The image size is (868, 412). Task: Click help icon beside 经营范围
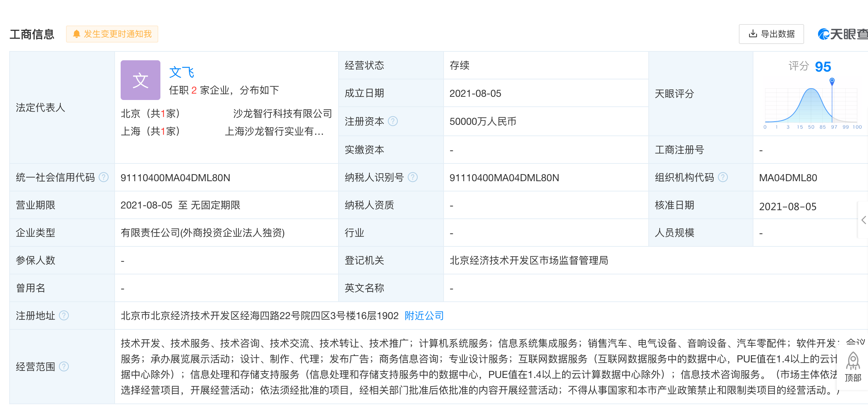click(x=64, y=367)
